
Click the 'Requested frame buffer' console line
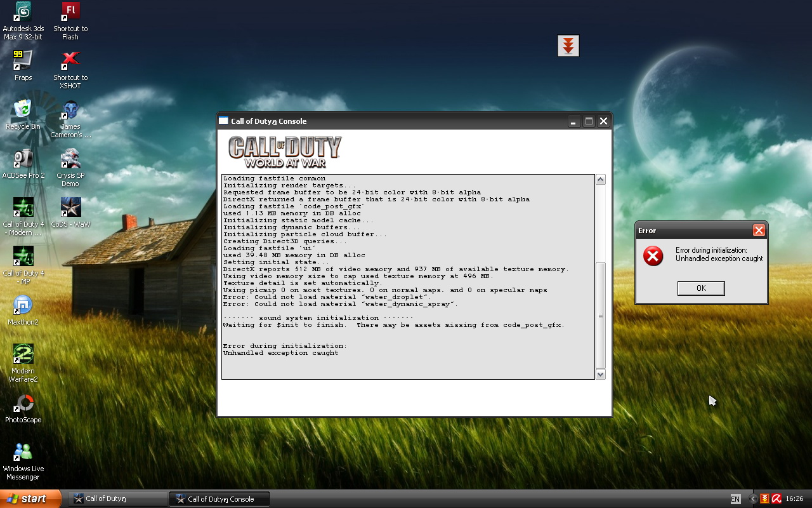tap(352, 192)
